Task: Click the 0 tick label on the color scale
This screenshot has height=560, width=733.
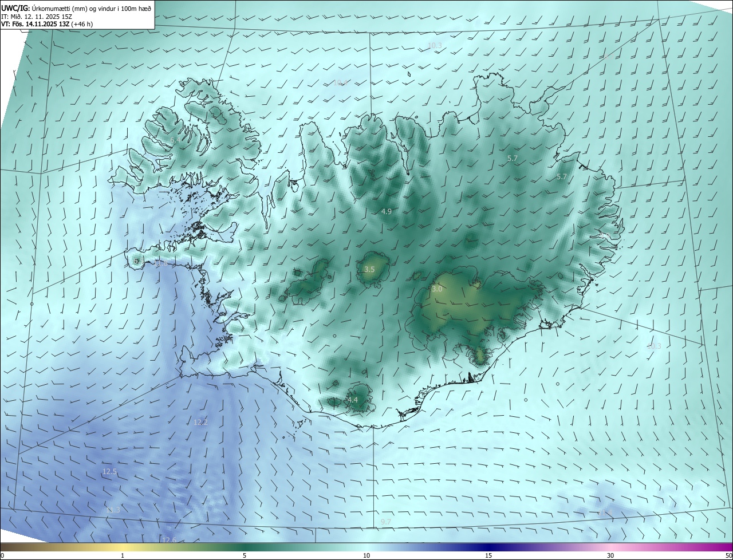Action: click(2, 555)
